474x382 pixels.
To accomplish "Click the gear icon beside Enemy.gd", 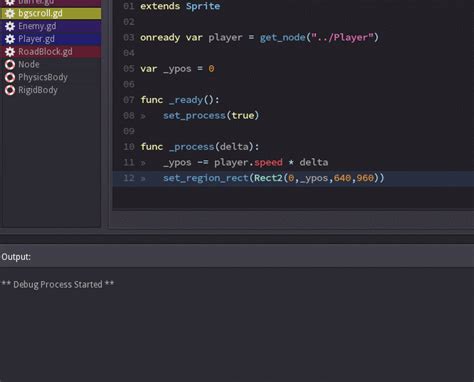I will pyautogui.click(x=10, y=26).
